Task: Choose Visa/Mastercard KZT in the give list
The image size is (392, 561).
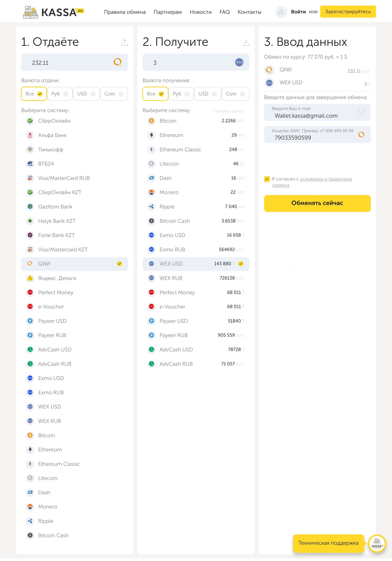Action: click(74, 250)
